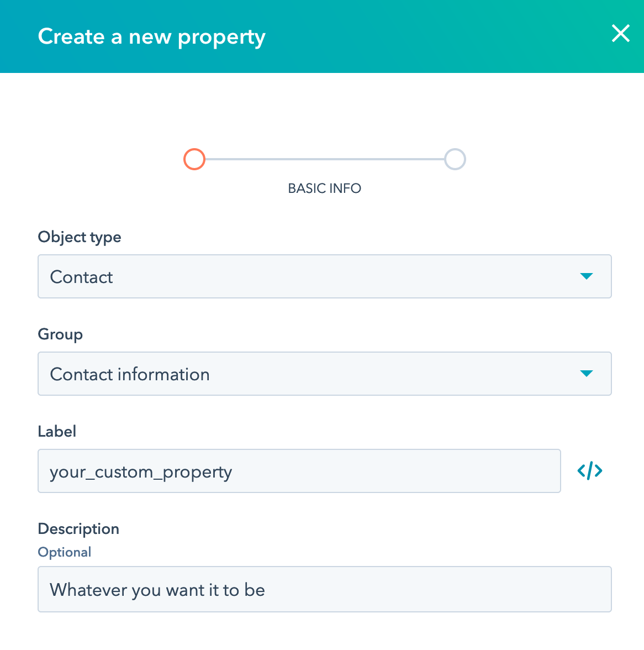Click the Optional hint text
644x650 pixels.
[x=65, y=552]
